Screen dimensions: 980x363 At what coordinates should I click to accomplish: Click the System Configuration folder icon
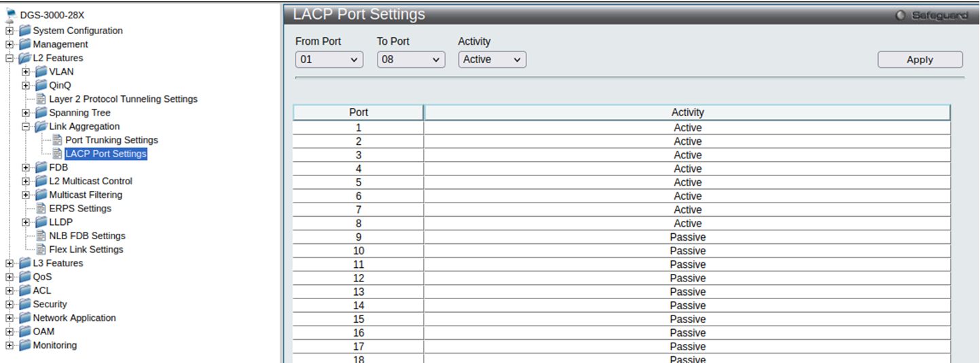point(25,31)
